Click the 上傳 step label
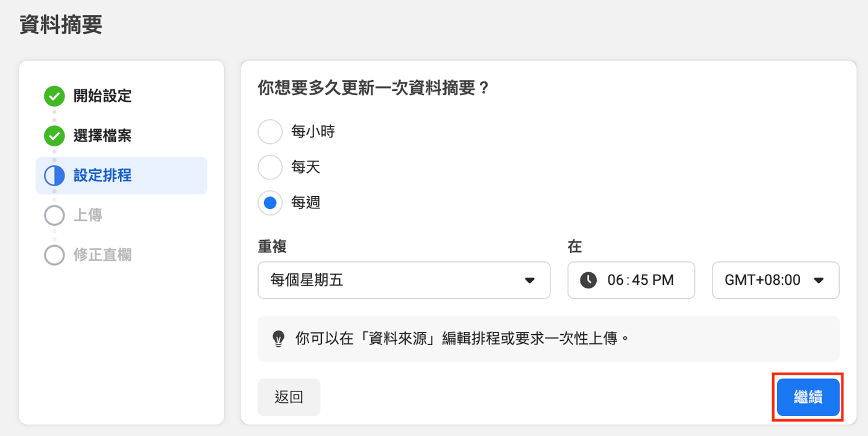This screenshot has height=436, width=868. point(88,216)
